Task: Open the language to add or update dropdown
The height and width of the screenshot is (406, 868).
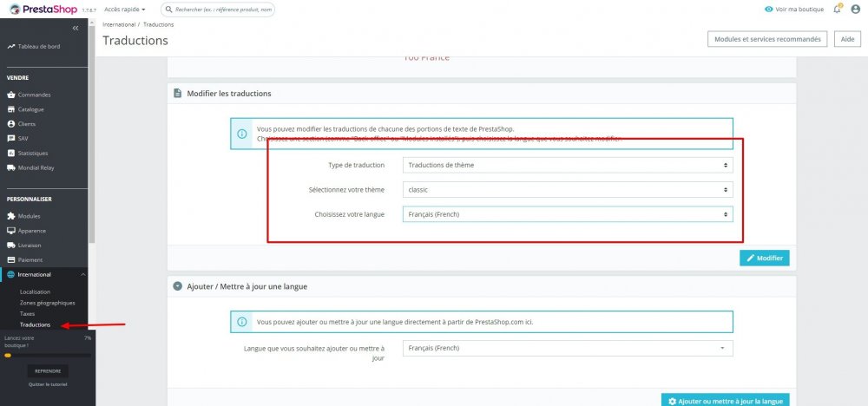Action: coord(568,348)
